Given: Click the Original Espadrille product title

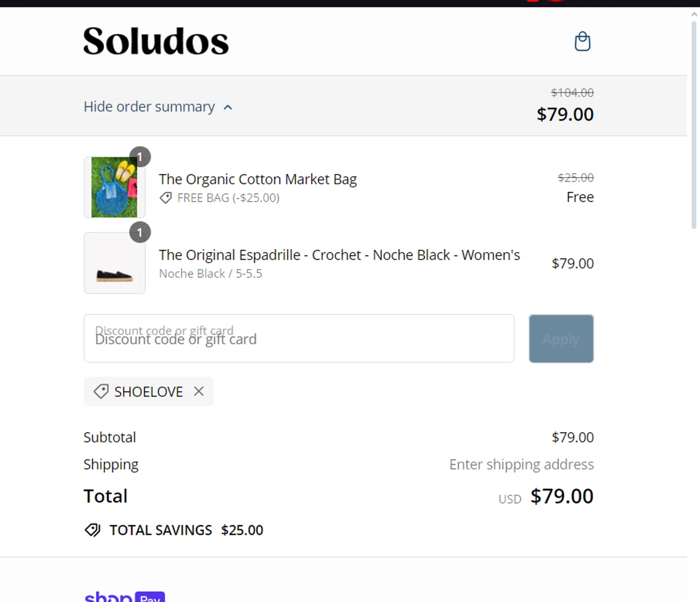Looking at the screenshot, I should click(339, 255).
